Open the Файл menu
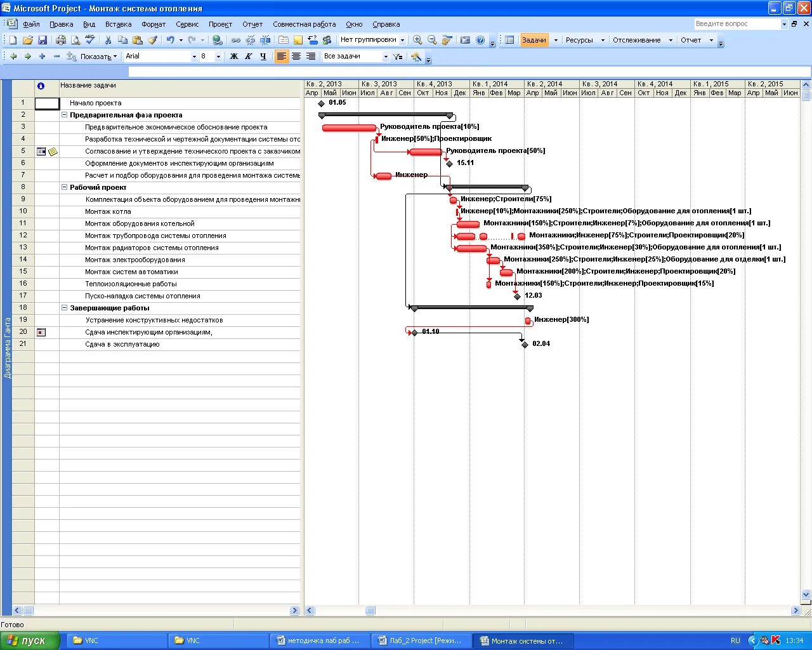 coord(31,24)
